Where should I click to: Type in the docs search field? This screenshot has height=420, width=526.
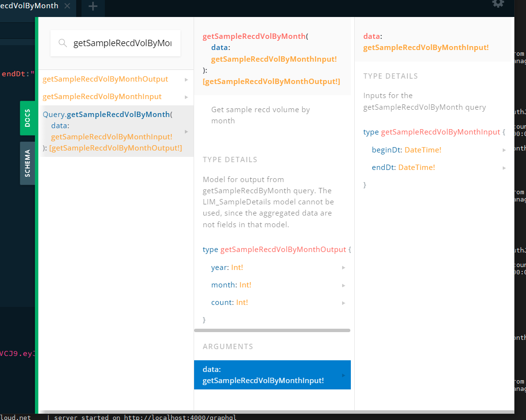(122, 43)
